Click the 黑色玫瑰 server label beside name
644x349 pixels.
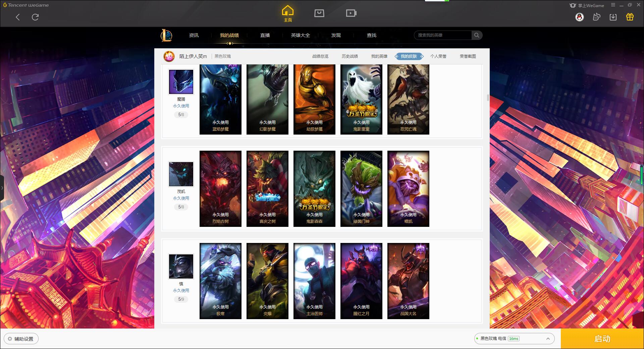[223, 56]
